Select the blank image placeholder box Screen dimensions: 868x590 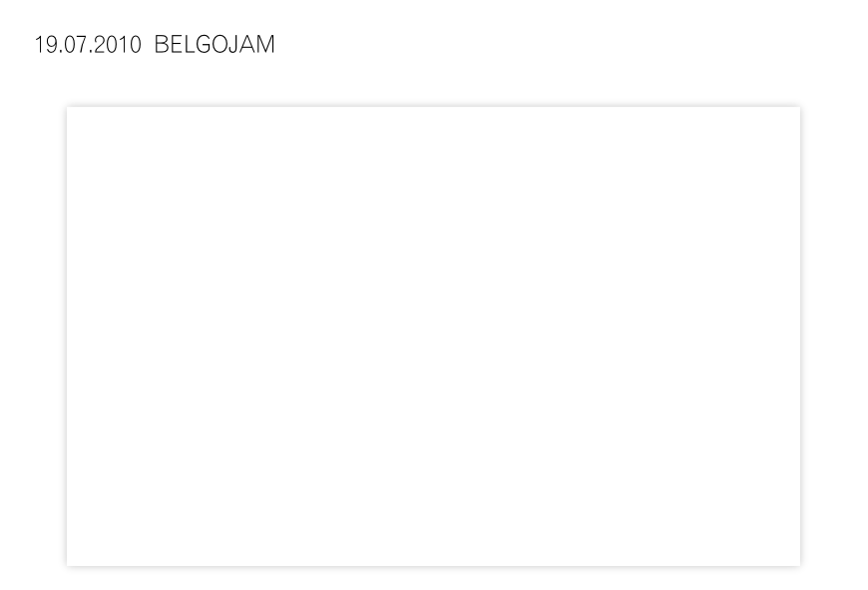coord(433,336)
